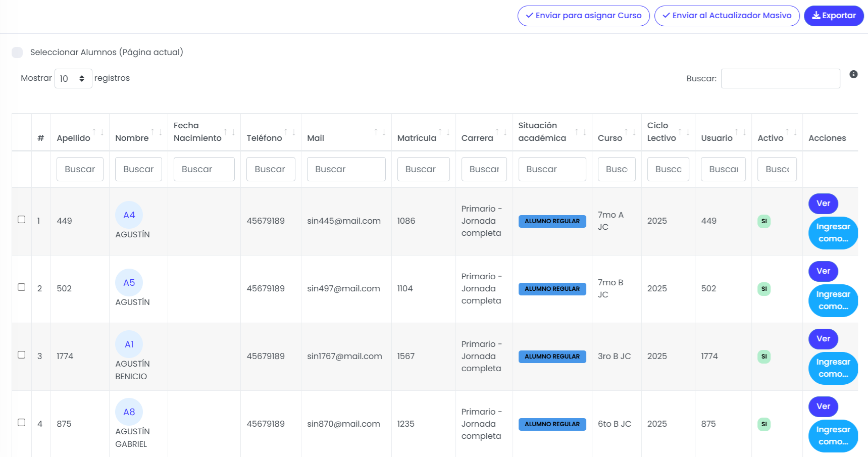The image size is (868, 457).
Task: Open the Mostrar registros count dropdown
Action: [73, 78]
